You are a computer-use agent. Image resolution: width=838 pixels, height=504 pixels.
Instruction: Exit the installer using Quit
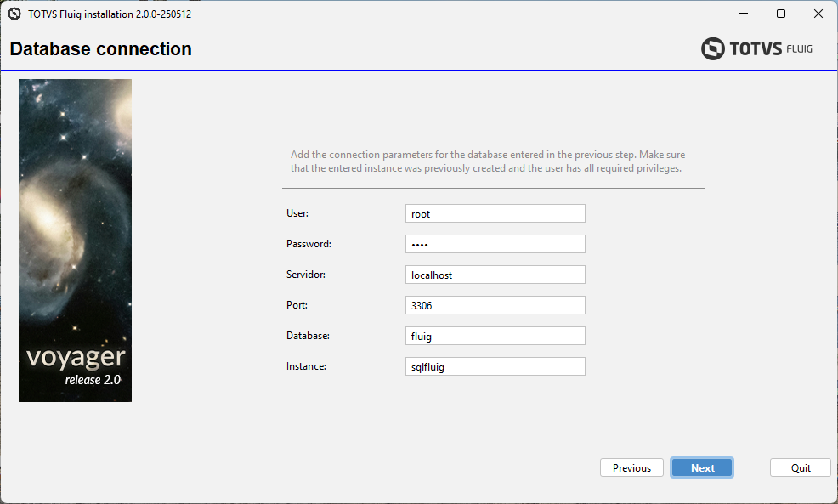(800, 467)
